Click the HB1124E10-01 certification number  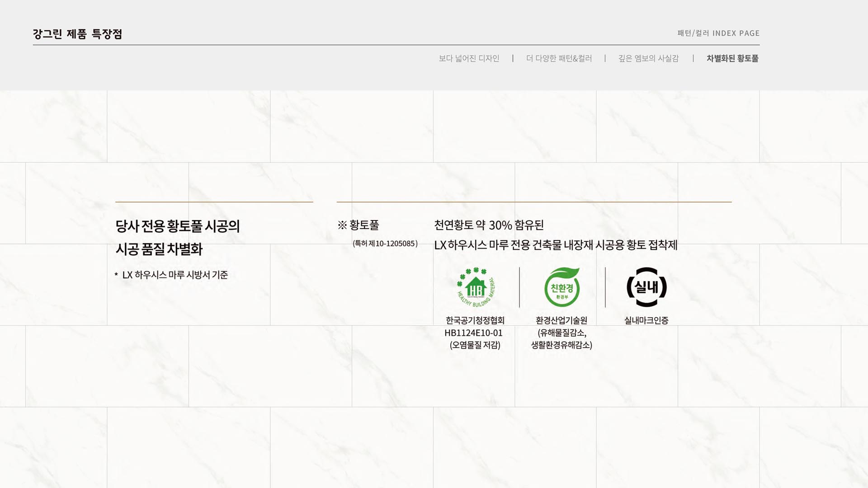(x=473, y=333)
